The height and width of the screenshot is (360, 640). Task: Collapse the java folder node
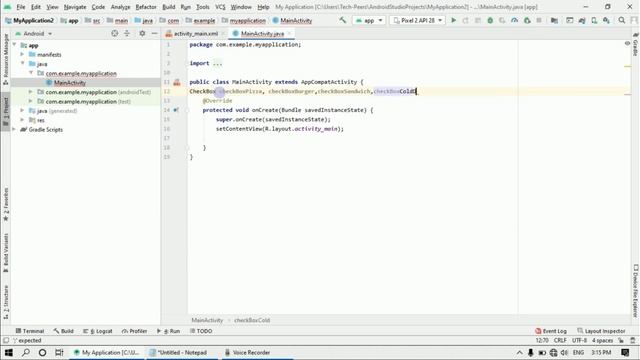22,64
